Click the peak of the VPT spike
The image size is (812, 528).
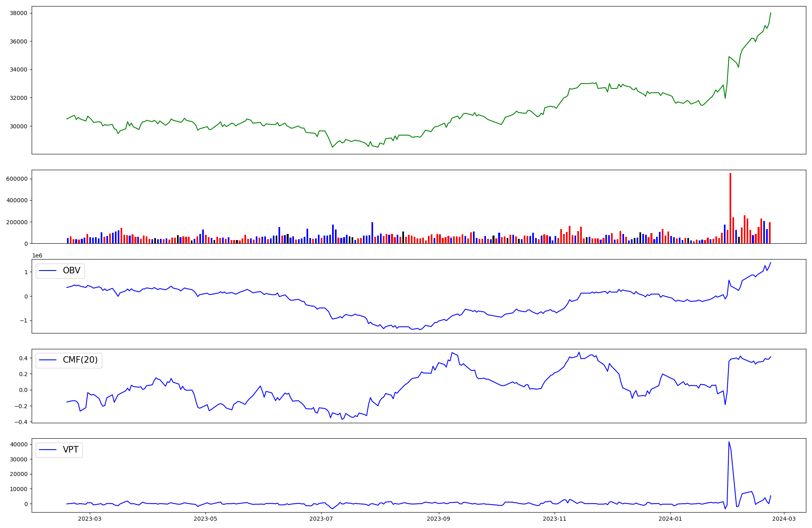tap(729, 442)
